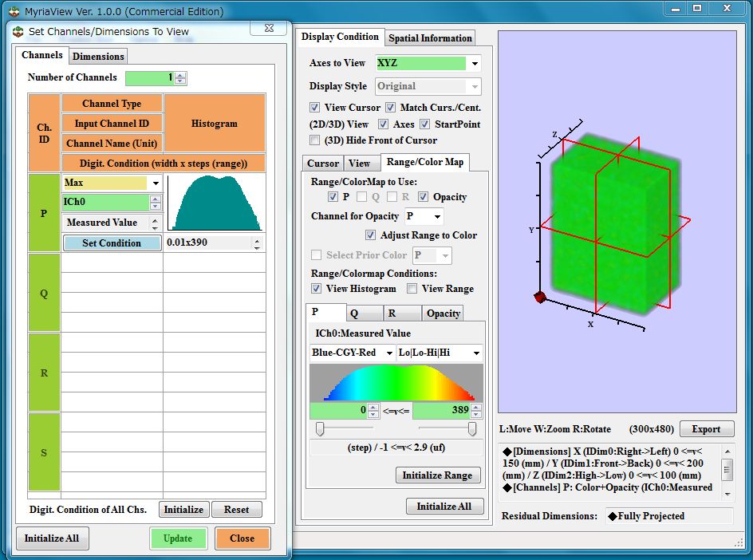Image resolution: width=753 pixels, height=560 pixels.
Task: Toggle the Hide Front of Cursor checkbox
Action: pyautogui.click(x=315, y=140)
